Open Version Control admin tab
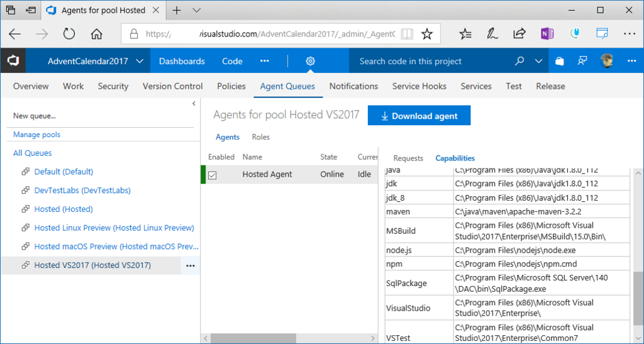Screen dimensions: 644x344 point(172,86)
